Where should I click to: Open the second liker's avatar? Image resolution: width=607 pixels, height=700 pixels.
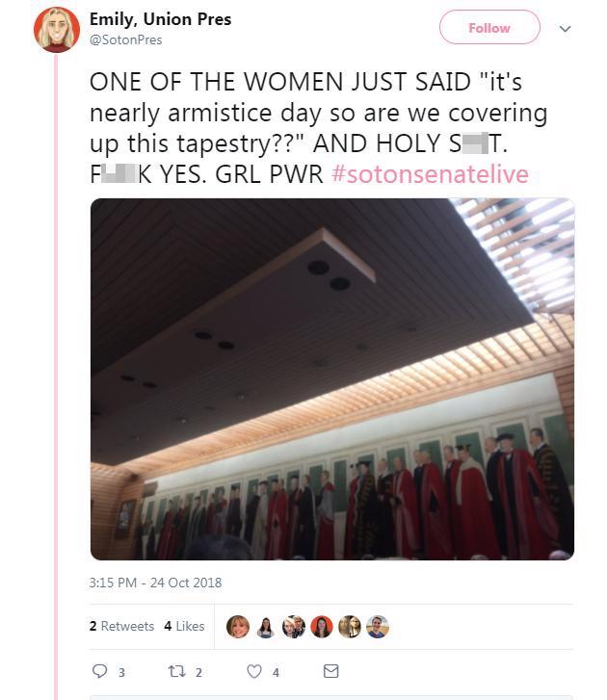pos(266,626)
